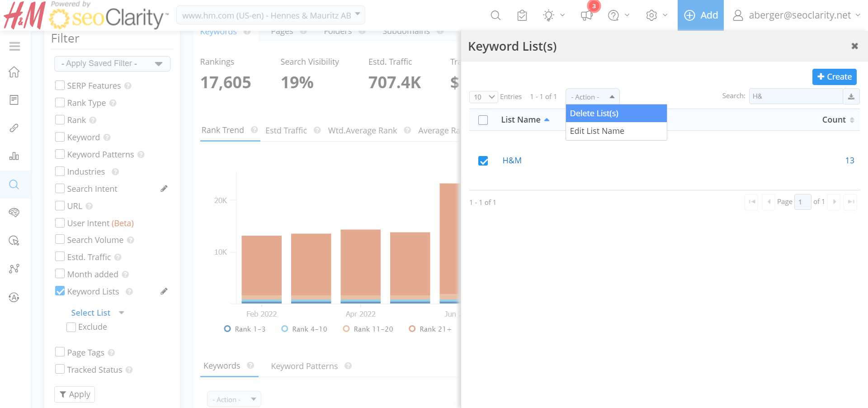The image size is (868, 408).
Task: Open the Apply Saved Filter dropdown
Action: 112,64
